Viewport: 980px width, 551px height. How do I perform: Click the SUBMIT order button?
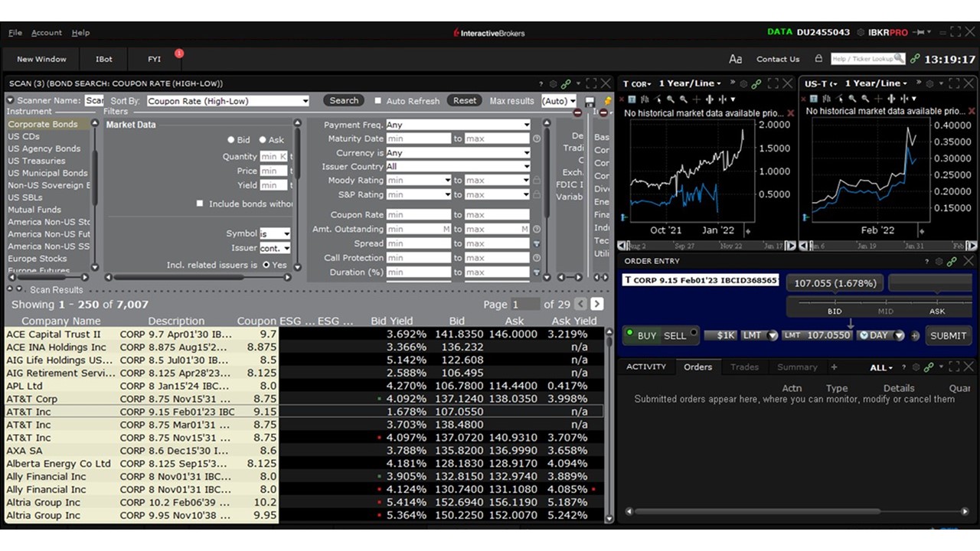point(948,335)
